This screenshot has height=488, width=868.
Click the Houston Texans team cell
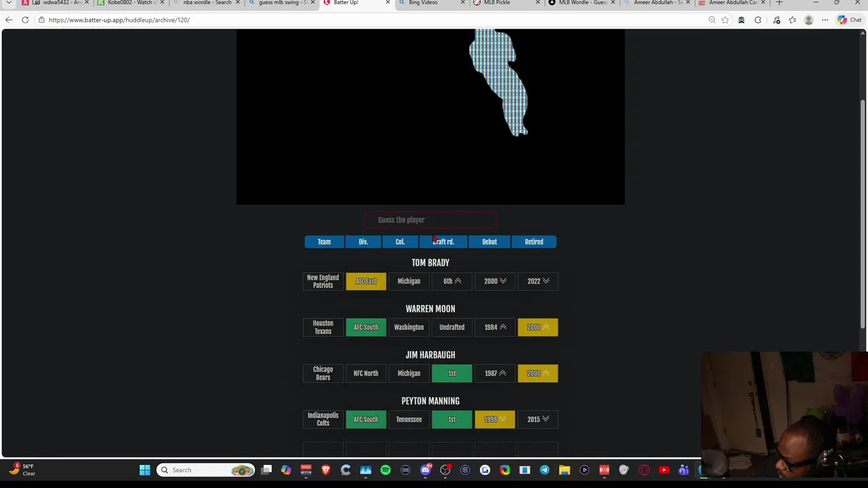click(323, 327)
